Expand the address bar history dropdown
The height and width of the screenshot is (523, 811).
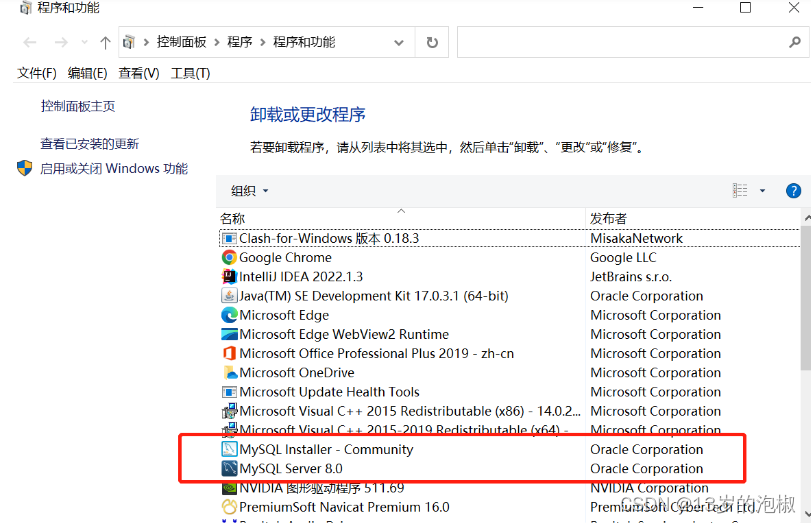click(x=398, y=42)
